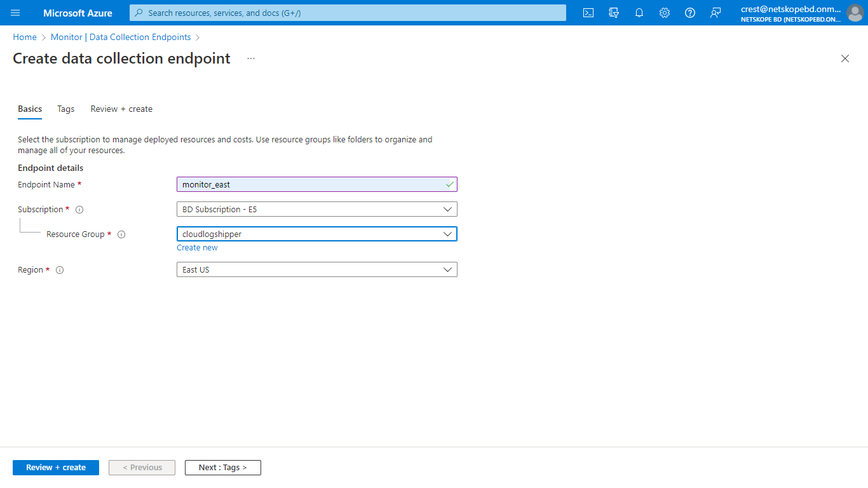Open Azure Cloud Shell
This screenshot has height=488, width=868.
pos(588,13)
